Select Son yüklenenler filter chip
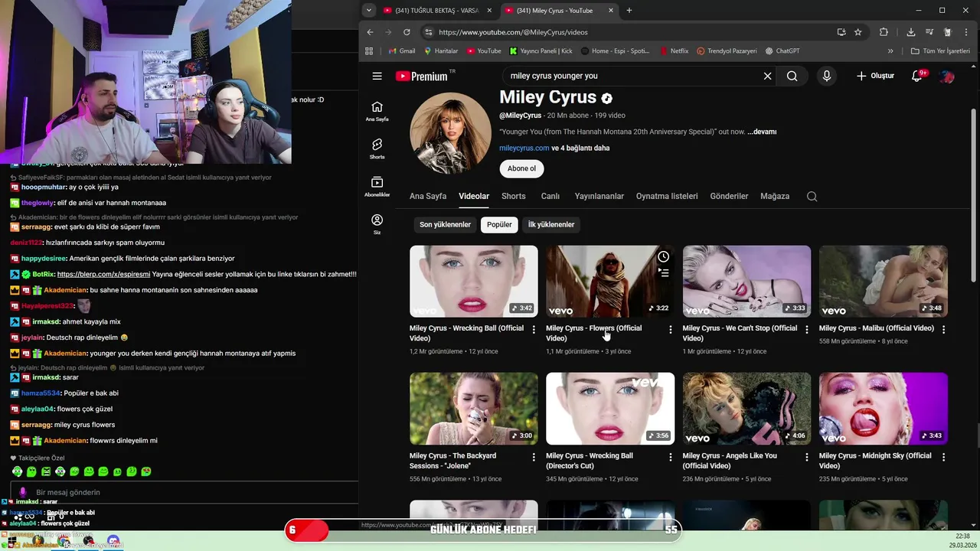This screenshot has width=980, height=551. click(445, 224)
